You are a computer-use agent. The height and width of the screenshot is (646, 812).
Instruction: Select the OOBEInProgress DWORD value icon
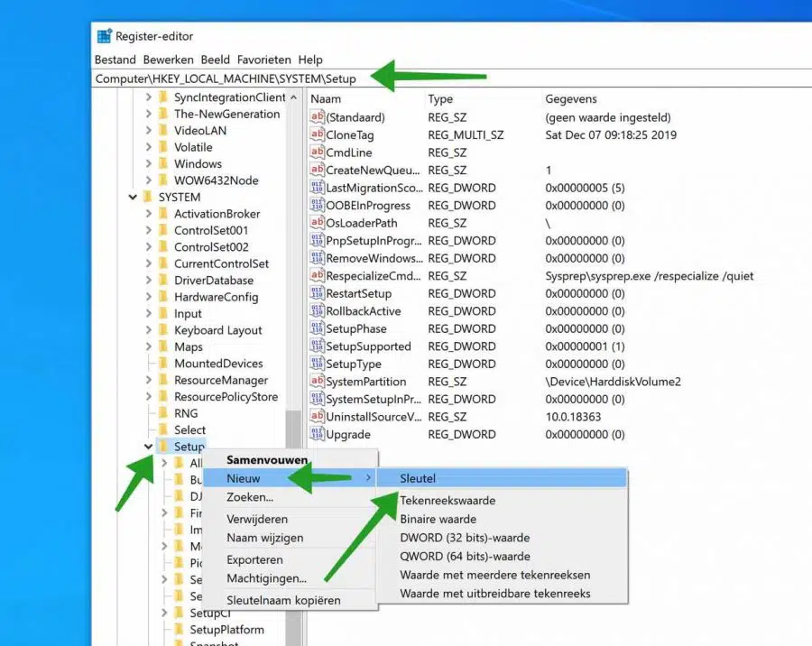317,205
